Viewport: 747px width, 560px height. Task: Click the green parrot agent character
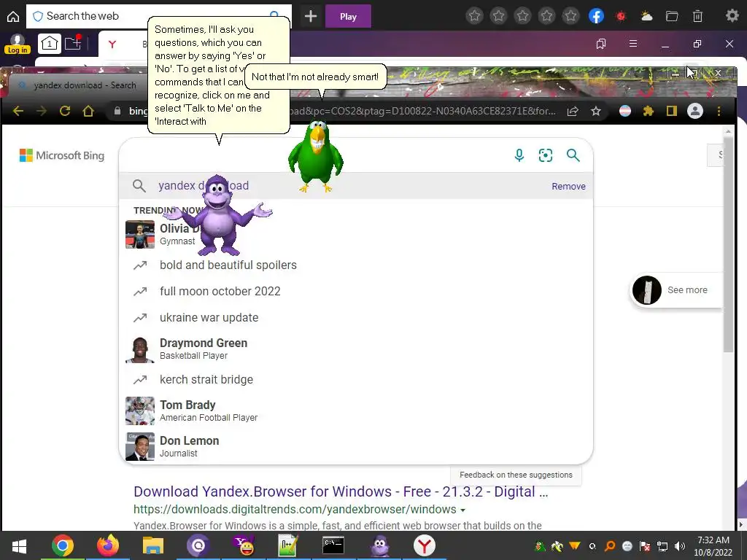point(315,156)
